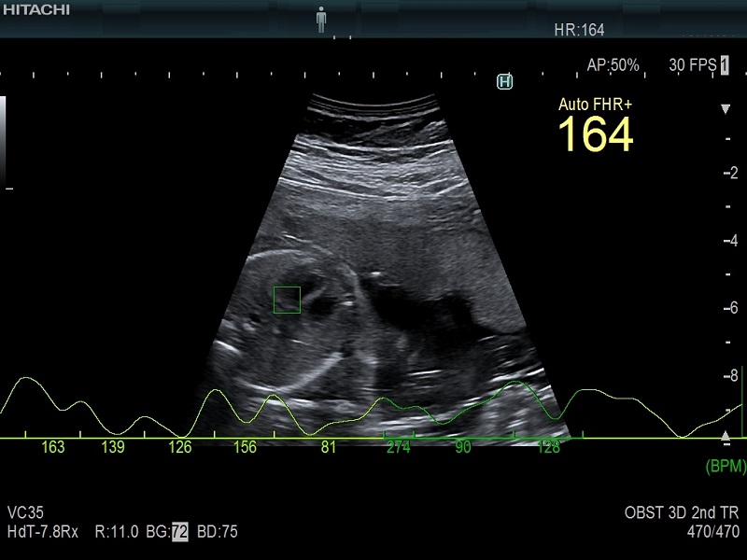Viewport: 747px width, 560px height.
Task: Click the OBST 3D 2nd TR preset label
Action: pos(683,514)
